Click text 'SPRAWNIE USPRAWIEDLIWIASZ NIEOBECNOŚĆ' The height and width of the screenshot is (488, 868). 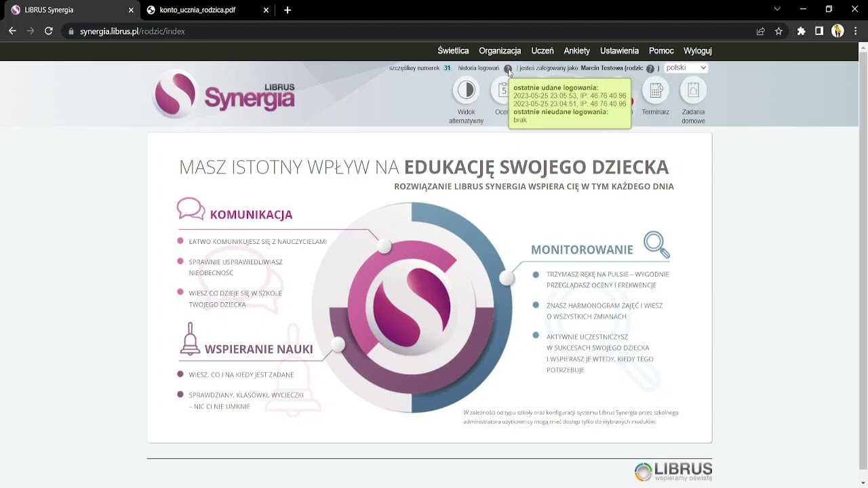coord(235,267)
